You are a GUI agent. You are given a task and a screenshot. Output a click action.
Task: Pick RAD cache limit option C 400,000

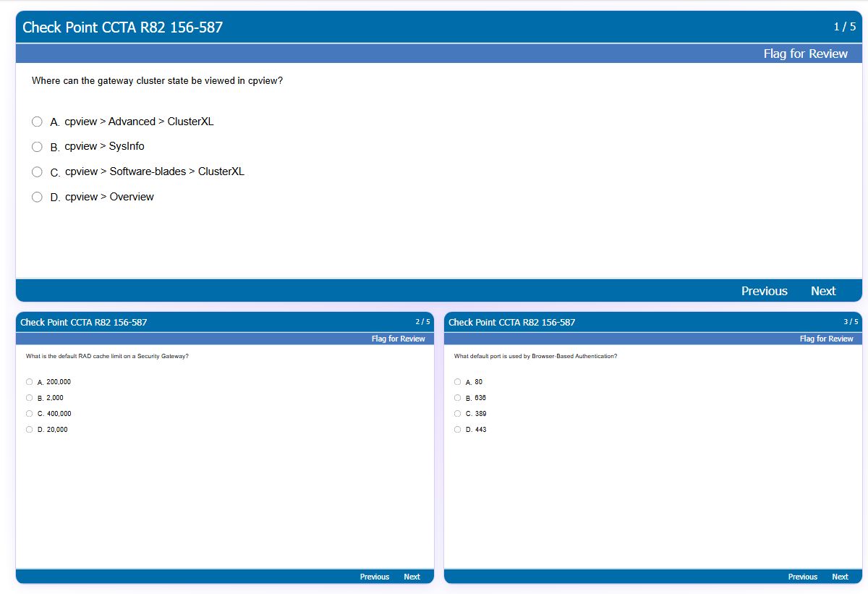coord(29,414)
